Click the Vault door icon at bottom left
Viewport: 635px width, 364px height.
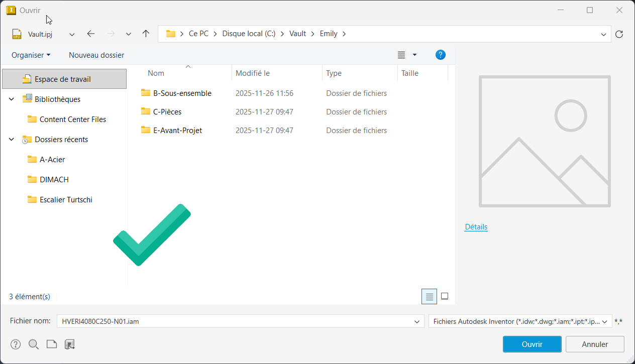[70, 344]
